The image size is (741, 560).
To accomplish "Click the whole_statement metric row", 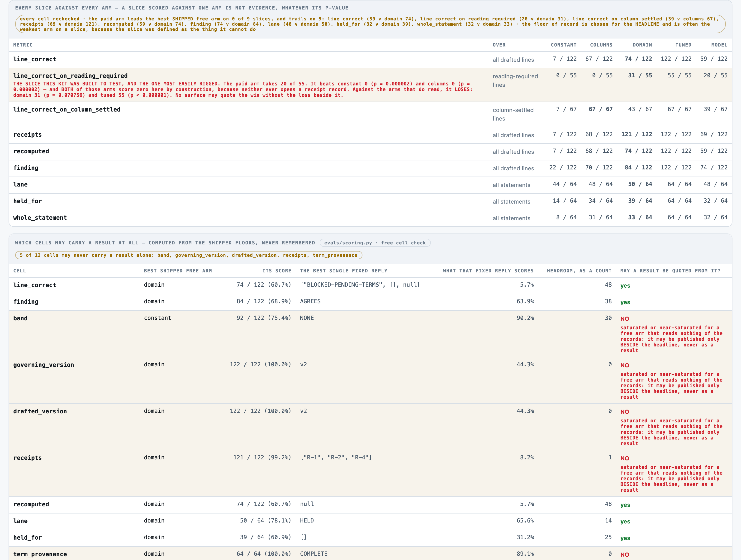I will point(370,218).
